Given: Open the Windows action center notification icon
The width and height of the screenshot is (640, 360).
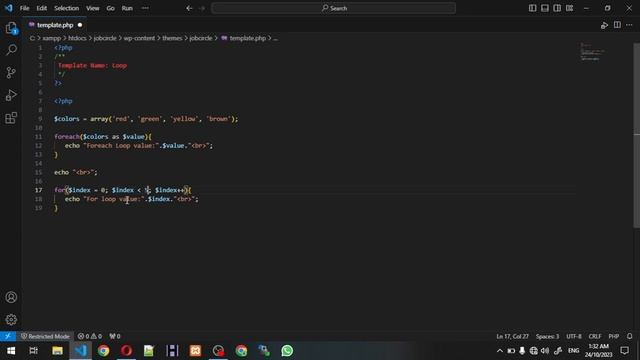Looking at the screenshot, I should [x=624, y=351].
